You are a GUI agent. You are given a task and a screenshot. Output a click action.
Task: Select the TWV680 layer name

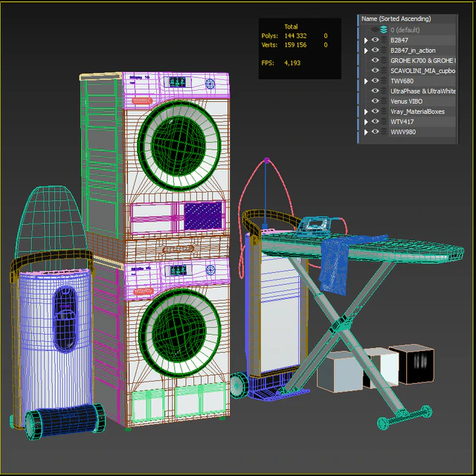point(402,81)
